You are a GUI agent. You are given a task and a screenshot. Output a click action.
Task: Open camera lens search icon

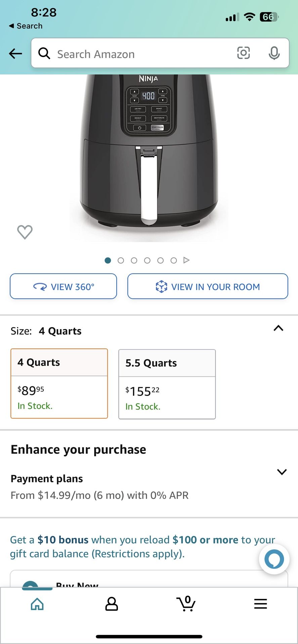(x=243, y=53)
